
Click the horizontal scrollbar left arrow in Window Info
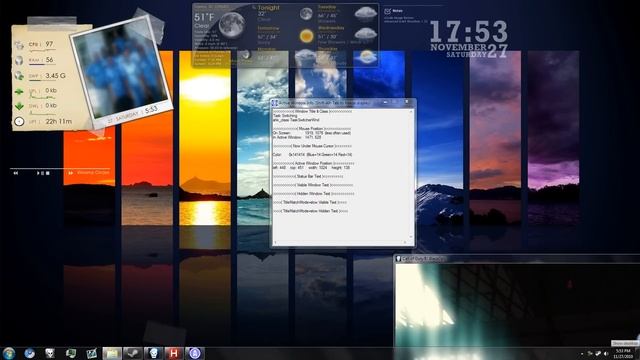[x=276, y=242]
